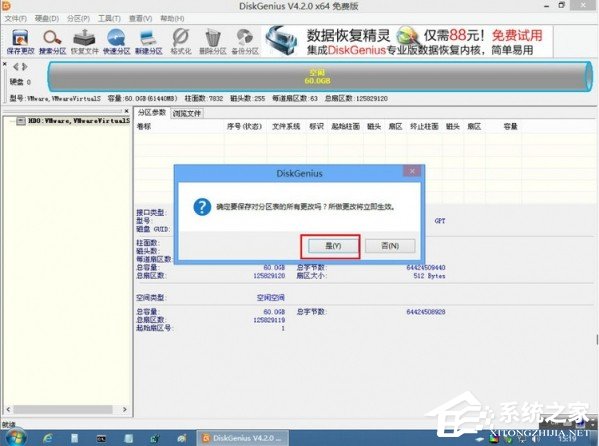The image size is (599, 446).
Task: Click the 序号(状态) column header
Action: point(244,127)
